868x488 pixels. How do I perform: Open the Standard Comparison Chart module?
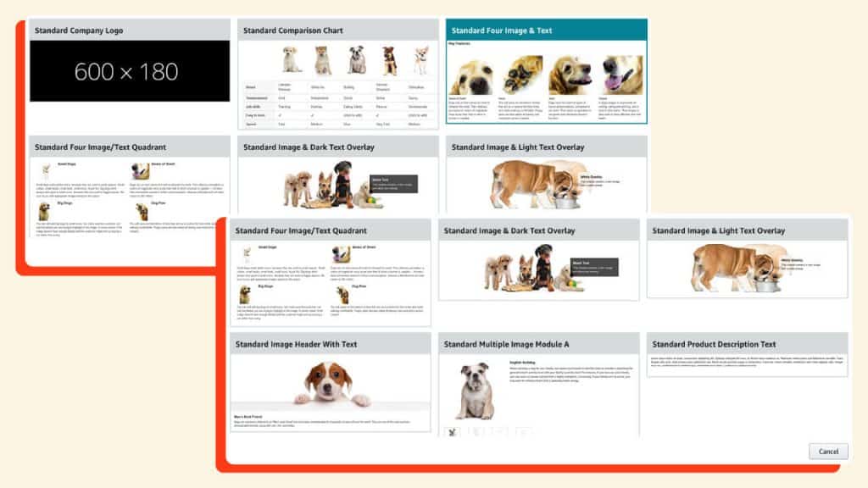pos(293,30)
